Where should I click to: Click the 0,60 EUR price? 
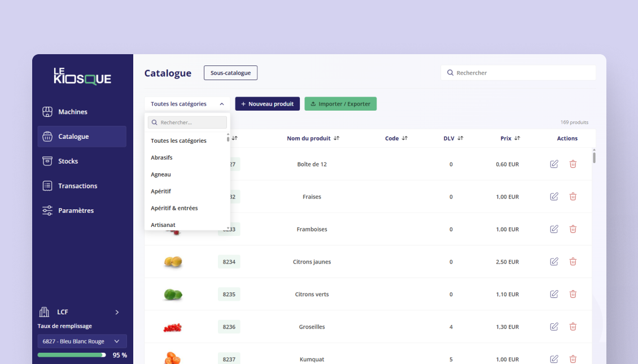click(x=508, y=164)
